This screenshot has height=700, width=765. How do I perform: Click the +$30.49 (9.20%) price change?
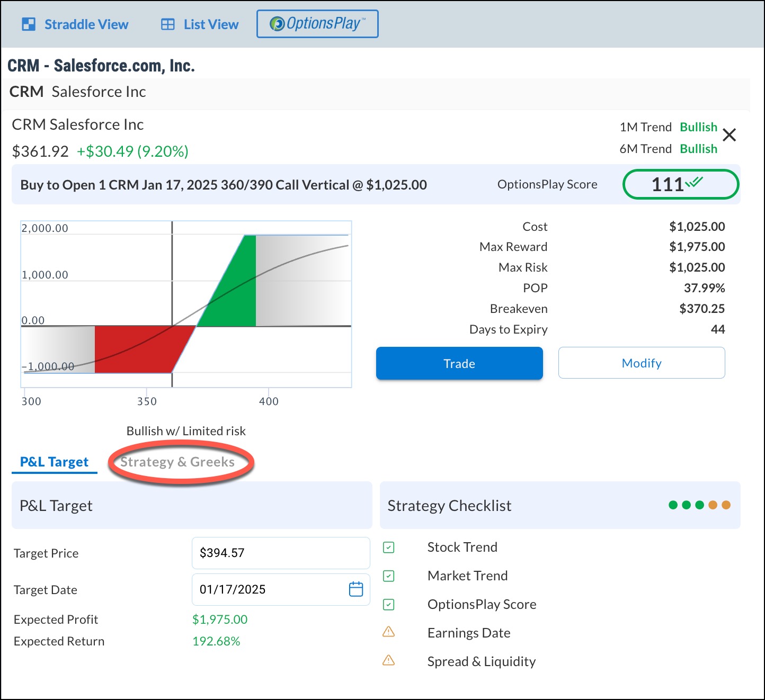(132, 151)
